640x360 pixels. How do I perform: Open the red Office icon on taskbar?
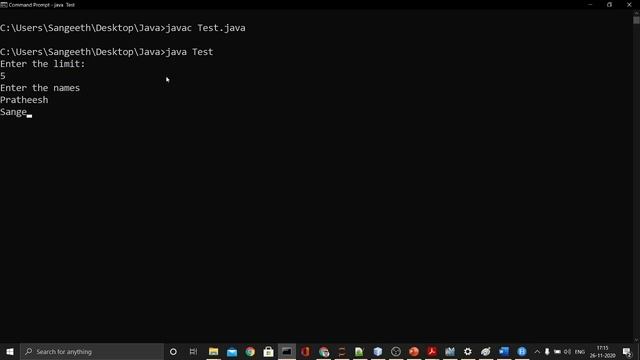coord(305,351)
